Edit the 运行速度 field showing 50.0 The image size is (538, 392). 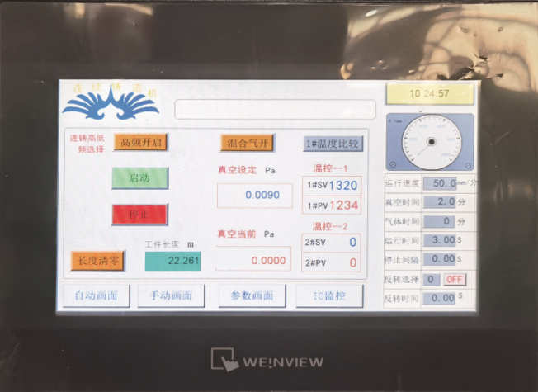[x=440, y=183]
